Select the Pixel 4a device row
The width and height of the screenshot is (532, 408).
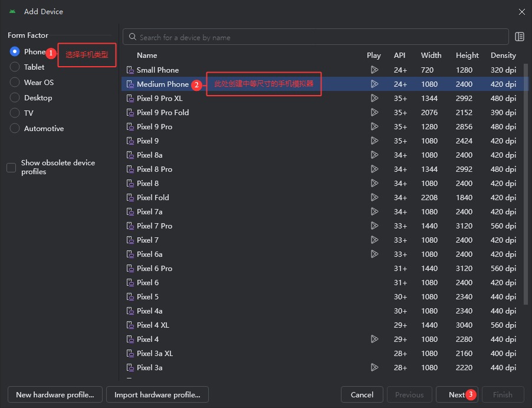325,311
